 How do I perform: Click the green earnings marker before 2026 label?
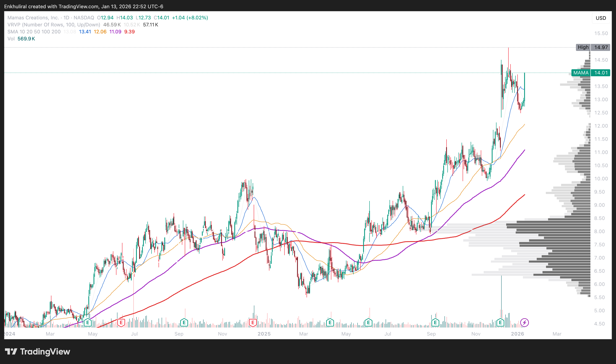coord(500,323)
